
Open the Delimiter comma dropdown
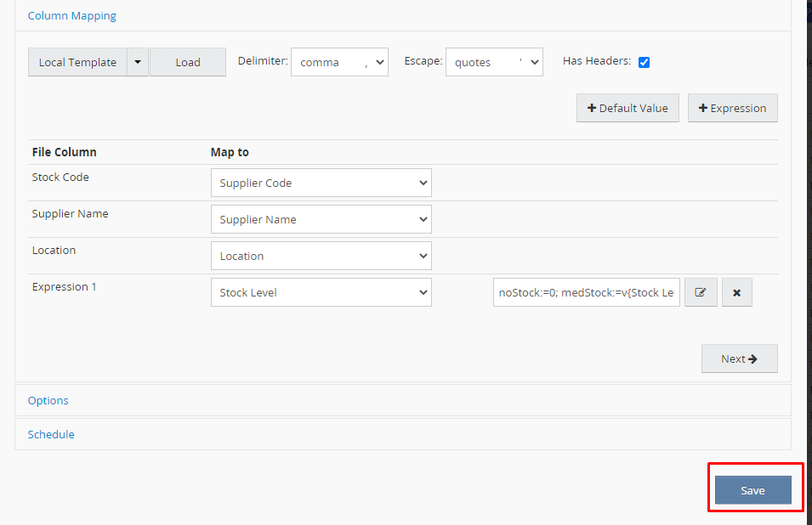339,62
